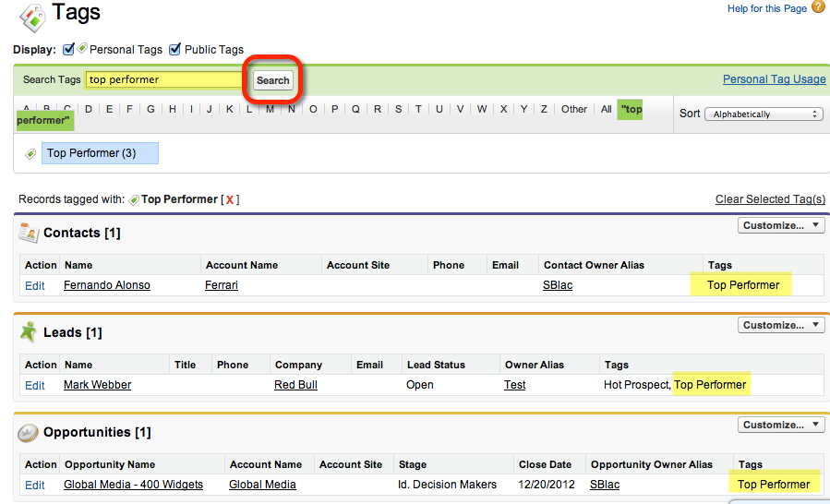The width and height of the screenshot is (830, 504).
Task: Filter tags by letter D
Action: coord(89,109)
